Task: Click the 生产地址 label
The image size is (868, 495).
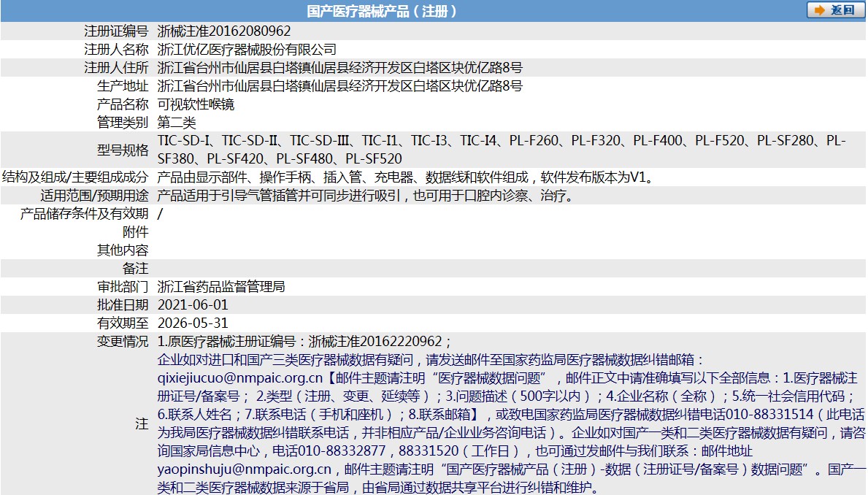Action: [x=123, y=86]
